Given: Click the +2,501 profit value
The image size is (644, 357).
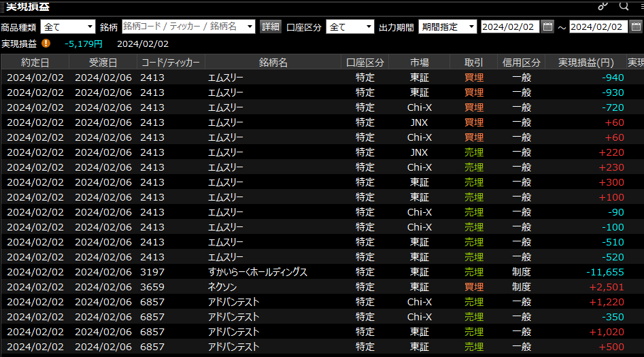Looking at the screenshot, I should (607, 287).
